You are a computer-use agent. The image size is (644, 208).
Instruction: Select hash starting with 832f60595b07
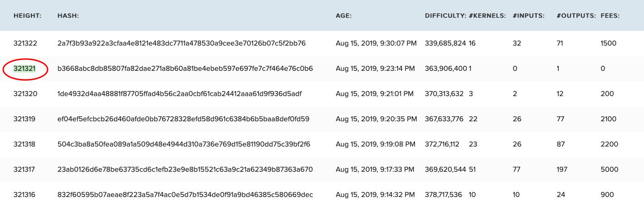(185, 194)
